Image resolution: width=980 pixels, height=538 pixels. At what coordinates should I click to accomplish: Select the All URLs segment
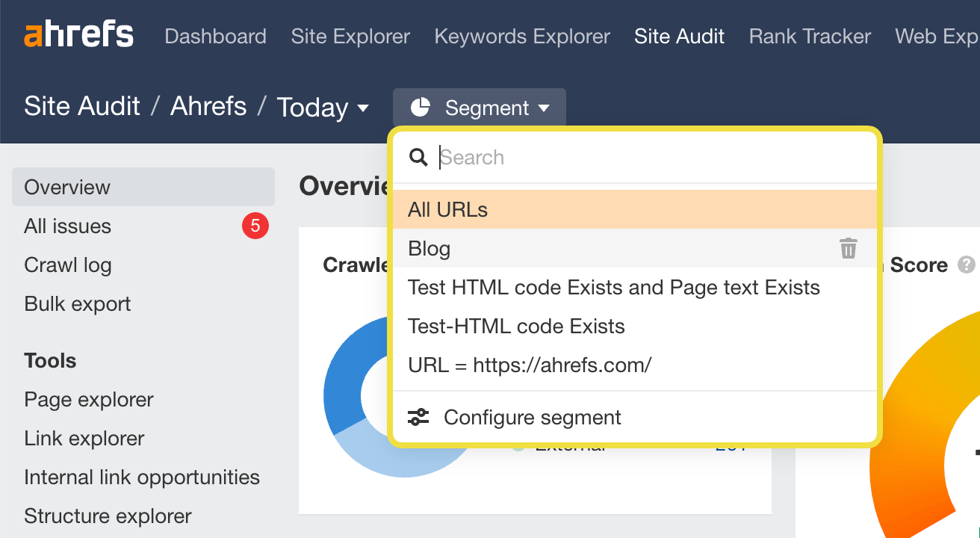point(634,209)
